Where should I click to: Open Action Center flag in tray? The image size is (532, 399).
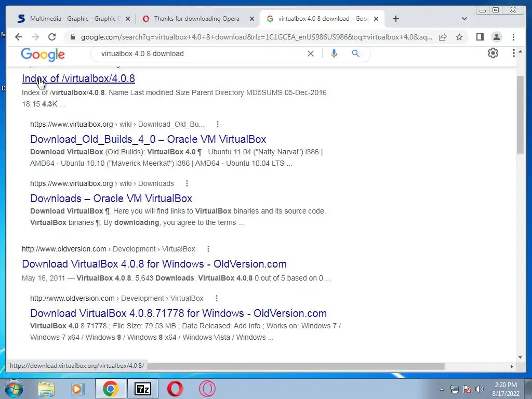(x=467, y=389)
